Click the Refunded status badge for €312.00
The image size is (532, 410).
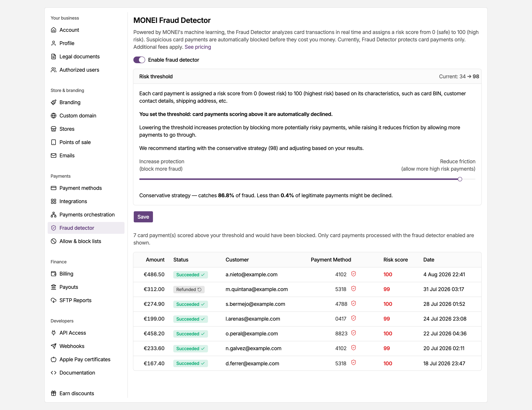point(189,289)
